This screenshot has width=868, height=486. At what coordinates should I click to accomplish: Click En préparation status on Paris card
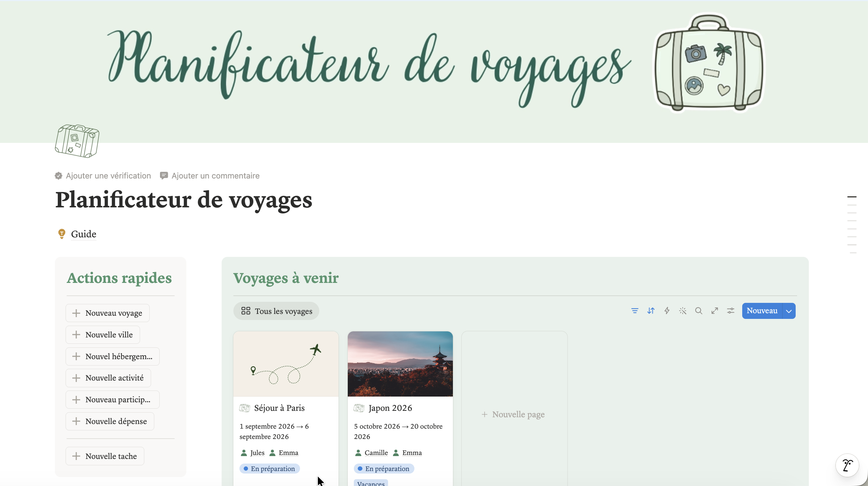coord(270,469)
